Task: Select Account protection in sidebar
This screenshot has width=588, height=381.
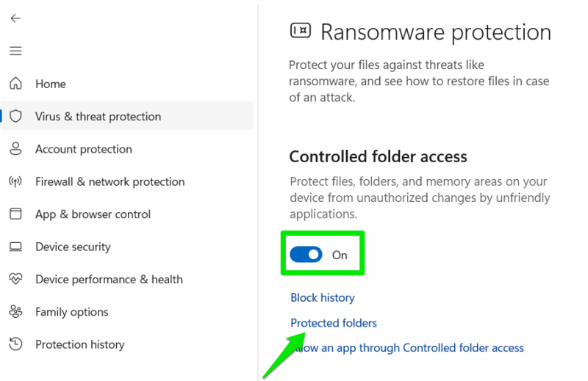Action: tap(84, 149)
